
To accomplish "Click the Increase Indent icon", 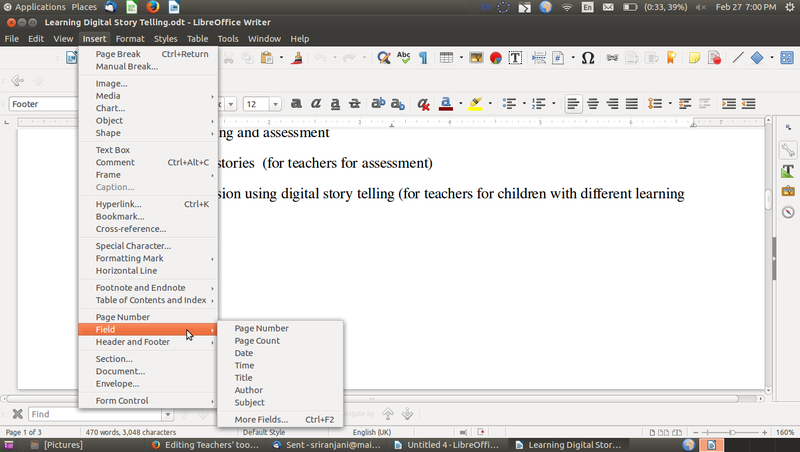I will pos(729,104).
